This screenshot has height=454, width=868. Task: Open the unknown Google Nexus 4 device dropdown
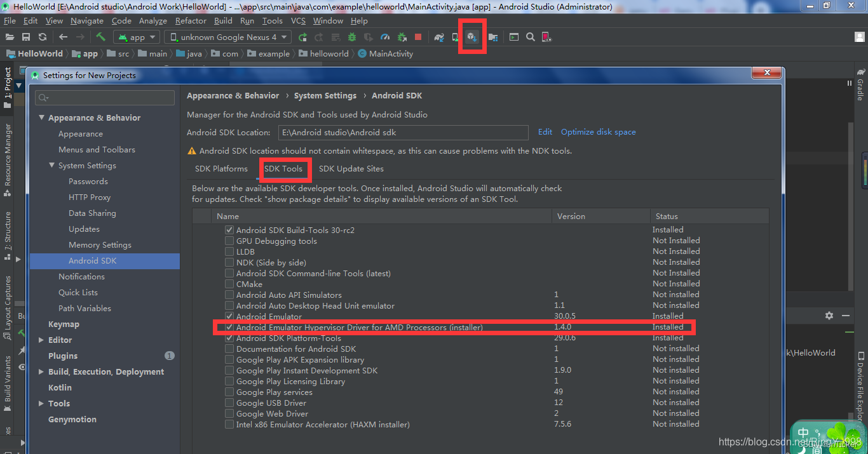(228, 37)
